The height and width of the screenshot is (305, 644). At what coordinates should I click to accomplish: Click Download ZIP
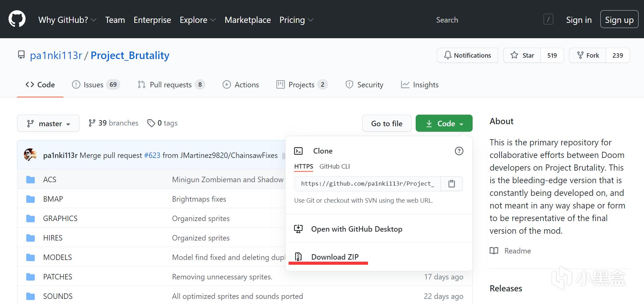tap(335, 257)
